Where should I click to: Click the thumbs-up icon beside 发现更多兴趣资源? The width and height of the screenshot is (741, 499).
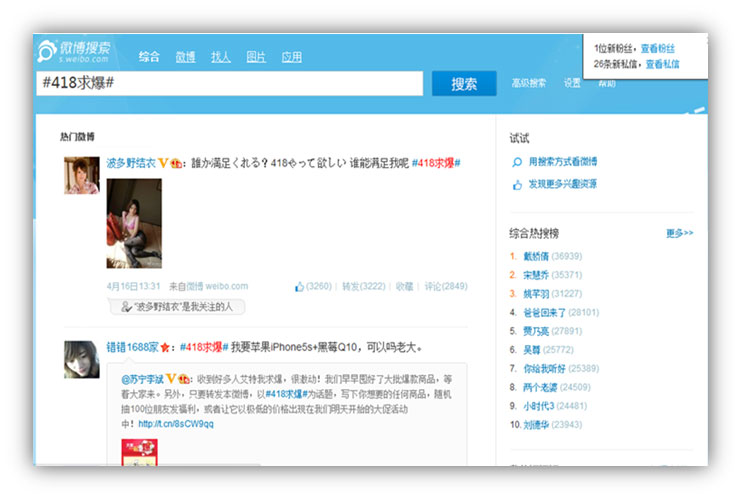pyautogui.click(x=516, y=185)
